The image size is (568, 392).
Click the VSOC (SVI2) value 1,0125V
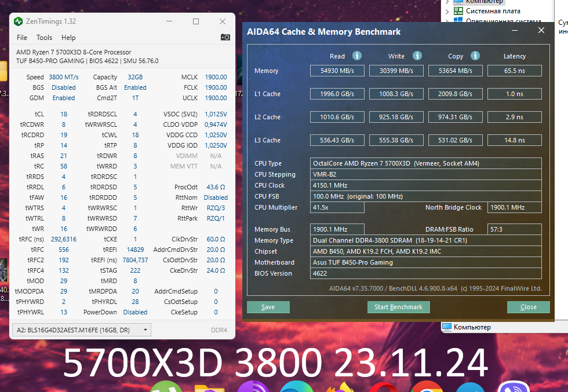pos(216,114)
